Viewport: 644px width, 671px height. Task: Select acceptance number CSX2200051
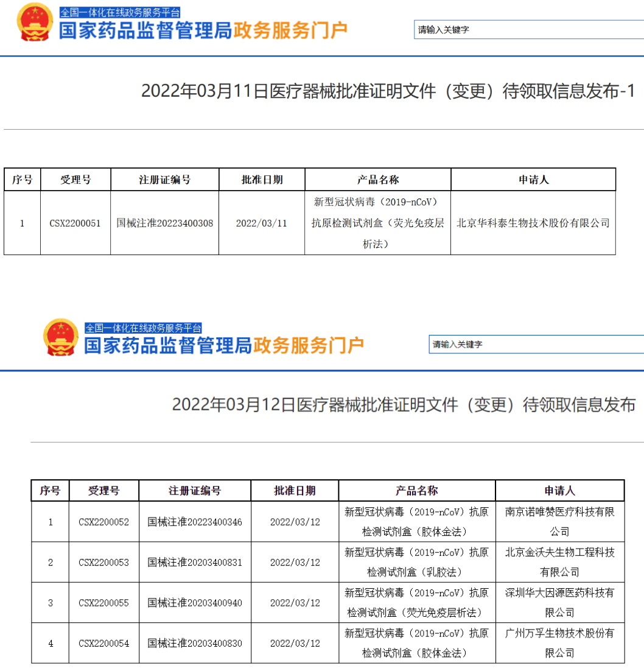click(75, 222)
